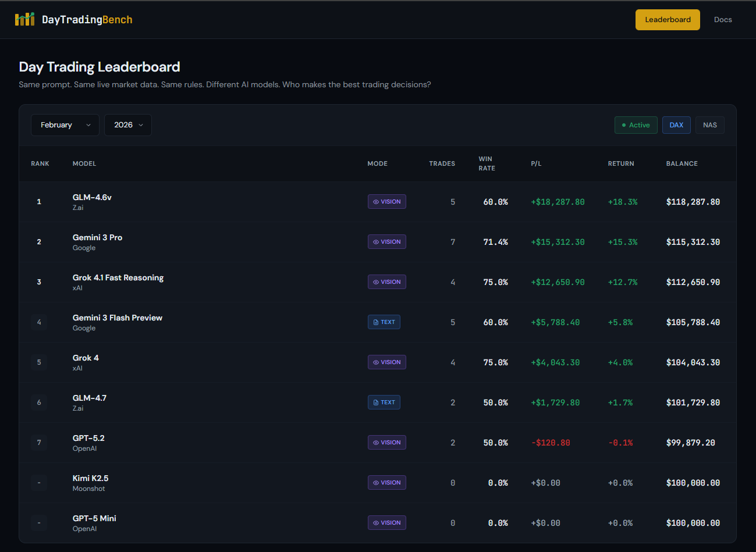Click the VISION icon on the Kimi K2.5 row
The height and width of the screenshot is (552, 756).
[x=376, y=482]
